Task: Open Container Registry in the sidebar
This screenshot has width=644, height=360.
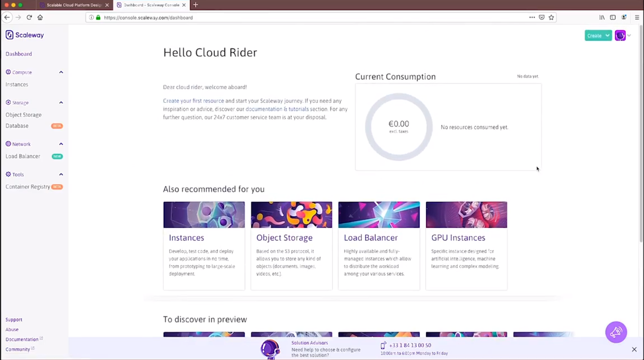Action: coord(28,187)
